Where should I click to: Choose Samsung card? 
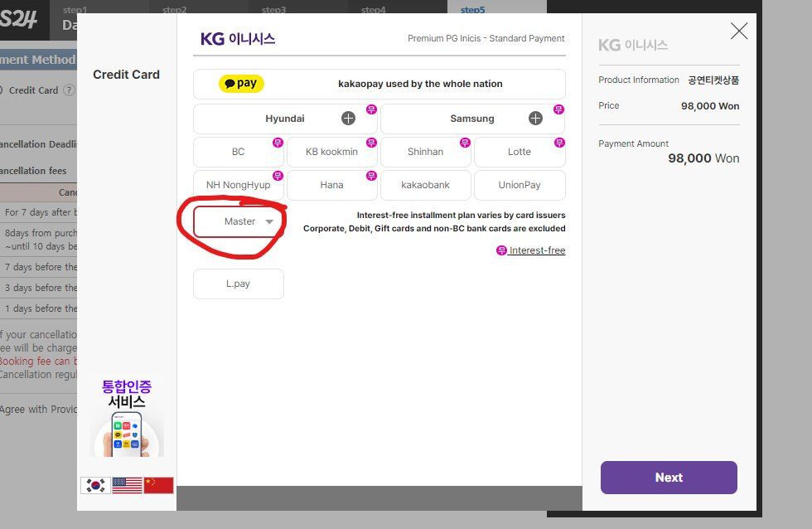point(472,119)
